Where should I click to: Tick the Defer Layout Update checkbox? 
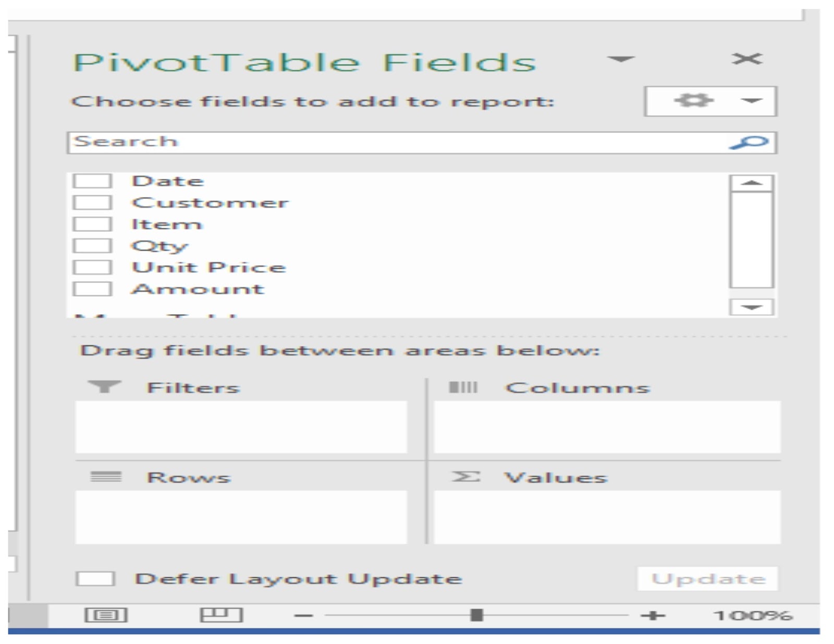[x=96, y=578]
